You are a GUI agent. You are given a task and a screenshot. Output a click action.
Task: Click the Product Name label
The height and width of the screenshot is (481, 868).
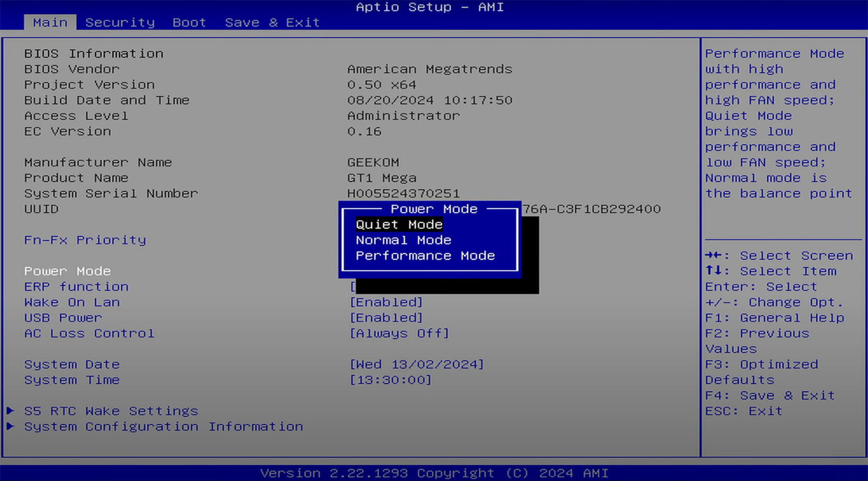77,178
